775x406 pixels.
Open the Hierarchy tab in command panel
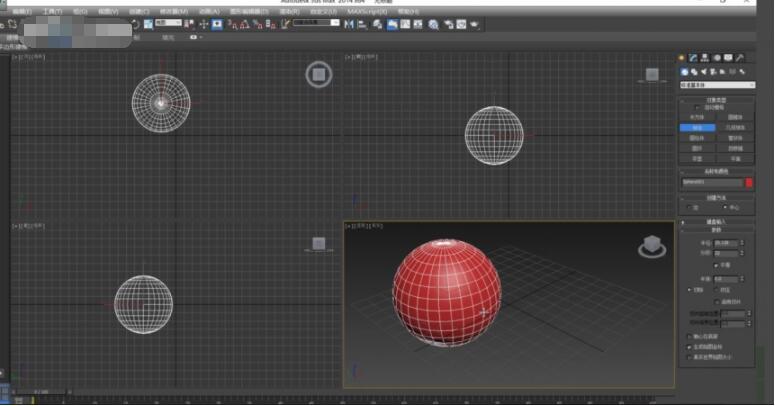tap(705, 58)
